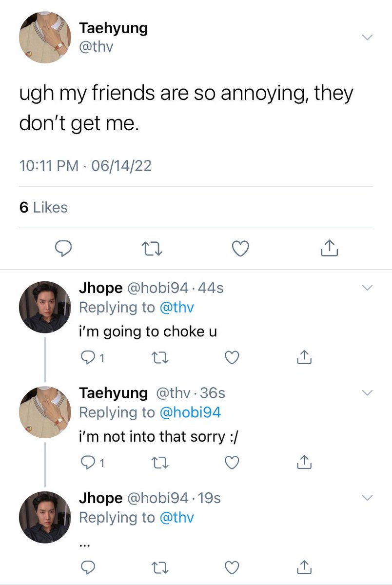Like the main tweet with heart icon

[x=240, y=249]
